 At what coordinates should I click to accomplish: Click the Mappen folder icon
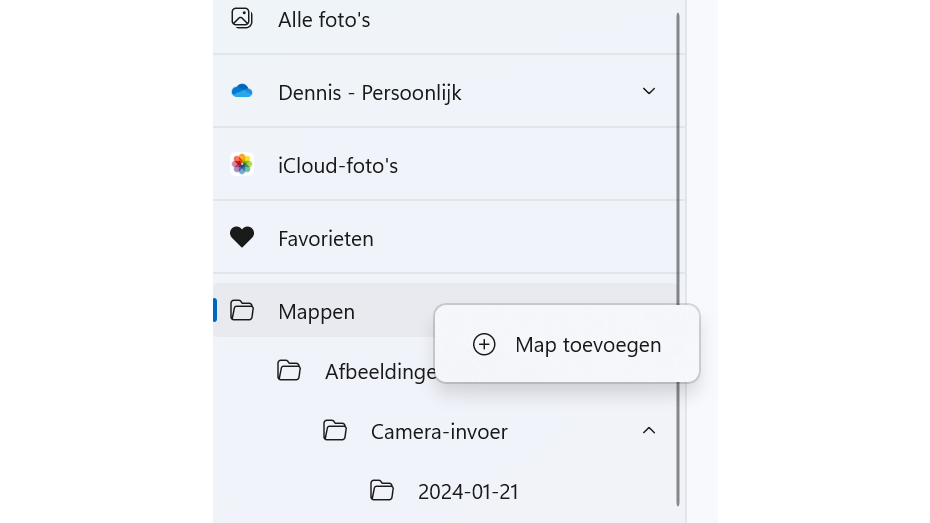pos(241,311)
